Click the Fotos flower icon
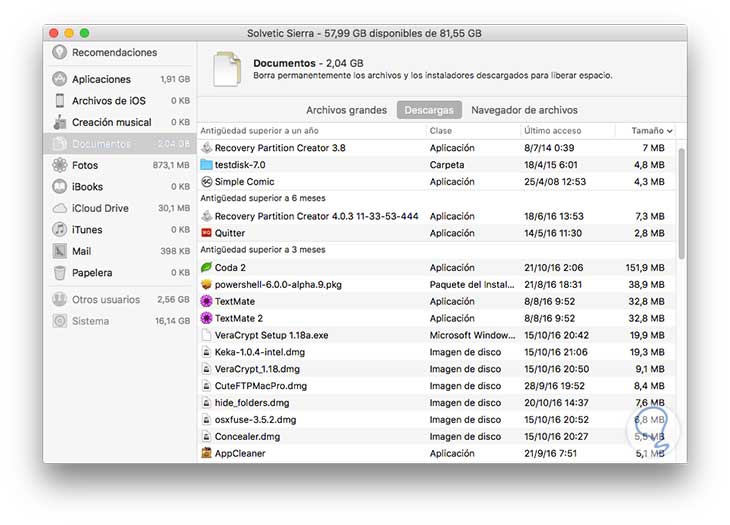The height and width of the screenshot is (525, 730). click(60, 165)
